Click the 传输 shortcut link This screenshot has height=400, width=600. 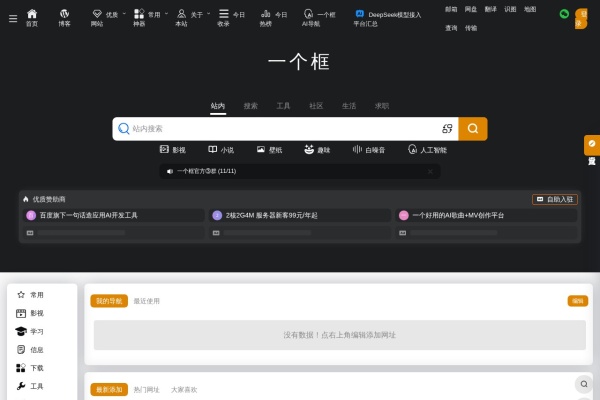pyautogui.click(x=471, y=28)
